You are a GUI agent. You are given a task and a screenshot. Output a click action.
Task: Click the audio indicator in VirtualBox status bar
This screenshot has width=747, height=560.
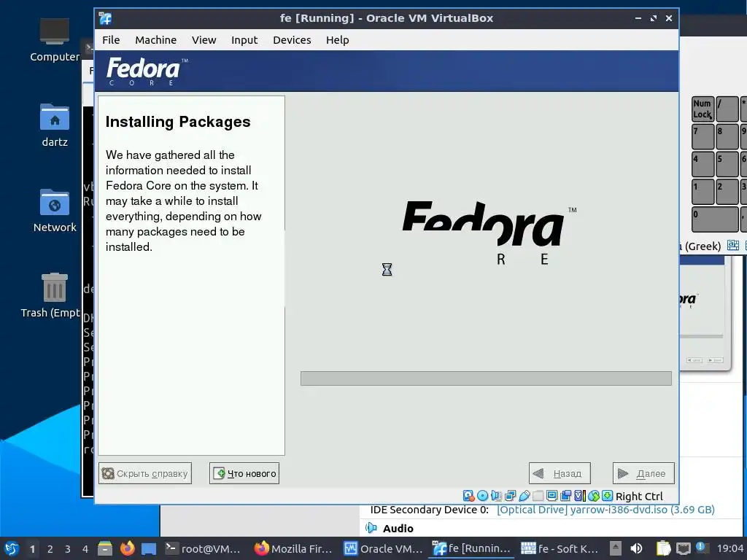[x=496, y=496]
